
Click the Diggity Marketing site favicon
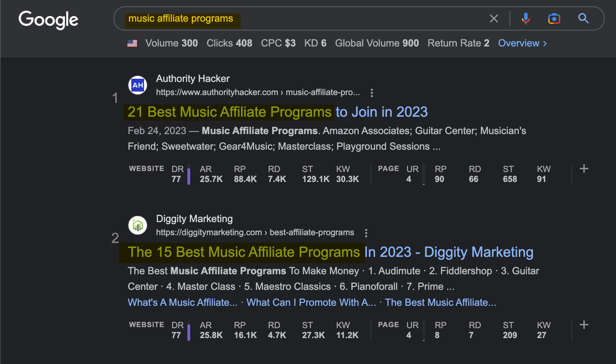coord(137,225)
